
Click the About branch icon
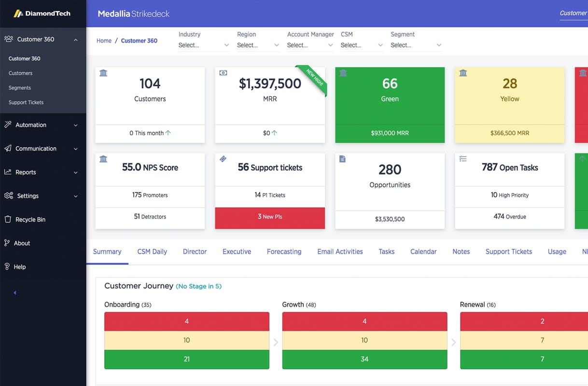click(7, 243)
